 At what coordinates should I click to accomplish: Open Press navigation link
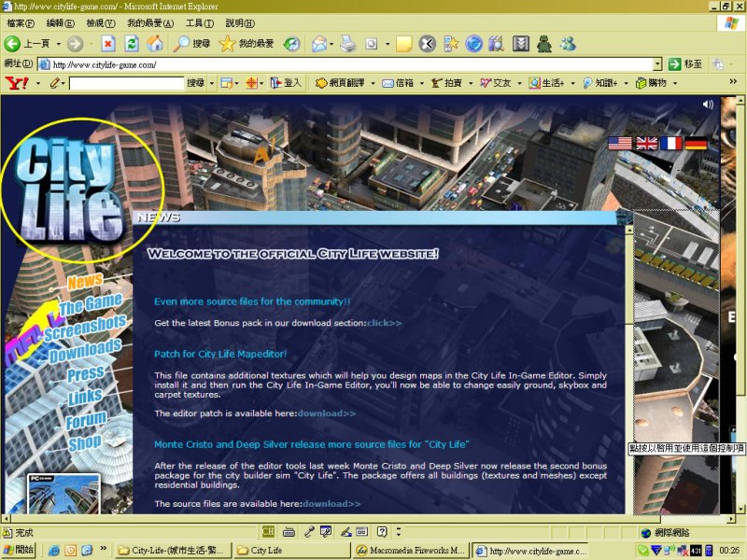[x=85, y=374]
